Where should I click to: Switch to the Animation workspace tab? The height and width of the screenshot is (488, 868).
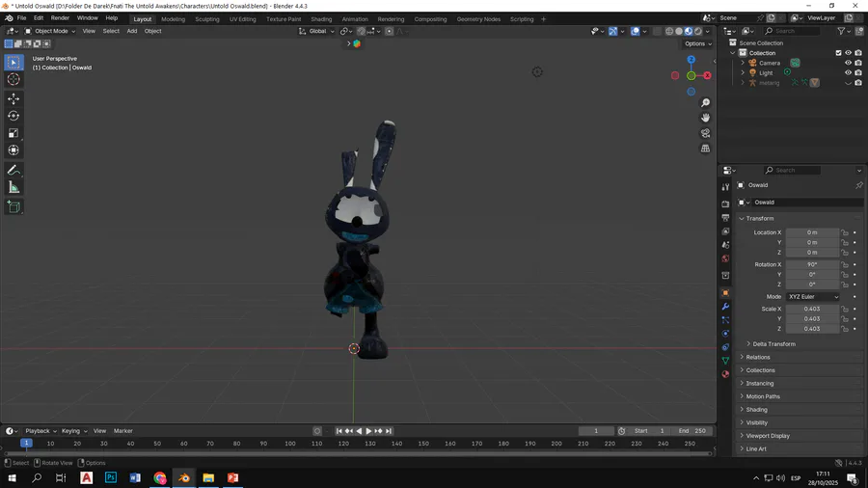pos(355,19)
